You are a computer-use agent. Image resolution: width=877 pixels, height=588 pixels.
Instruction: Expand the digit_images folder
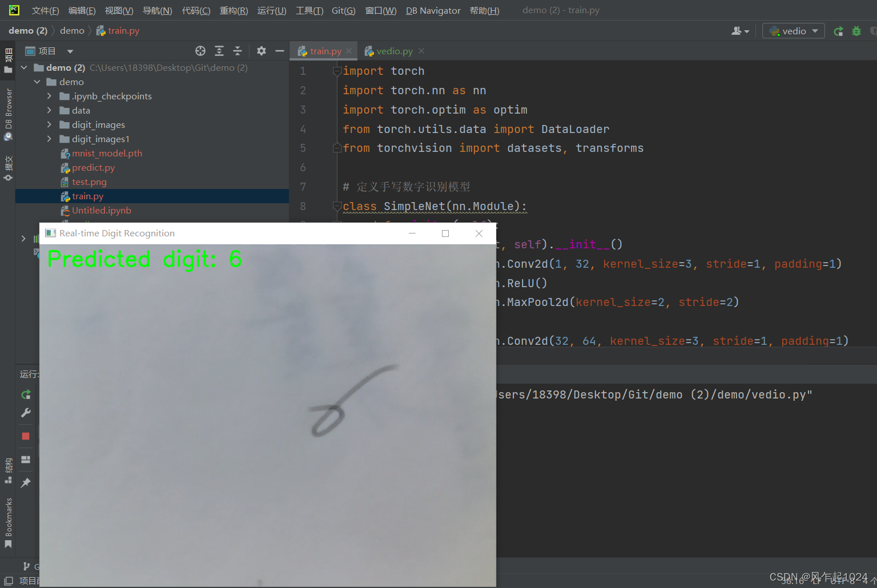[x=49, y=124]
